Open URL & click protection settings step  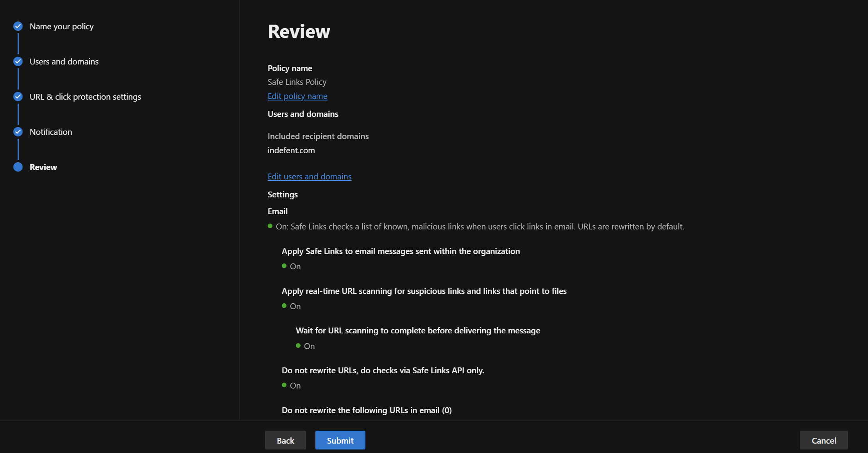tap(85, 97)
